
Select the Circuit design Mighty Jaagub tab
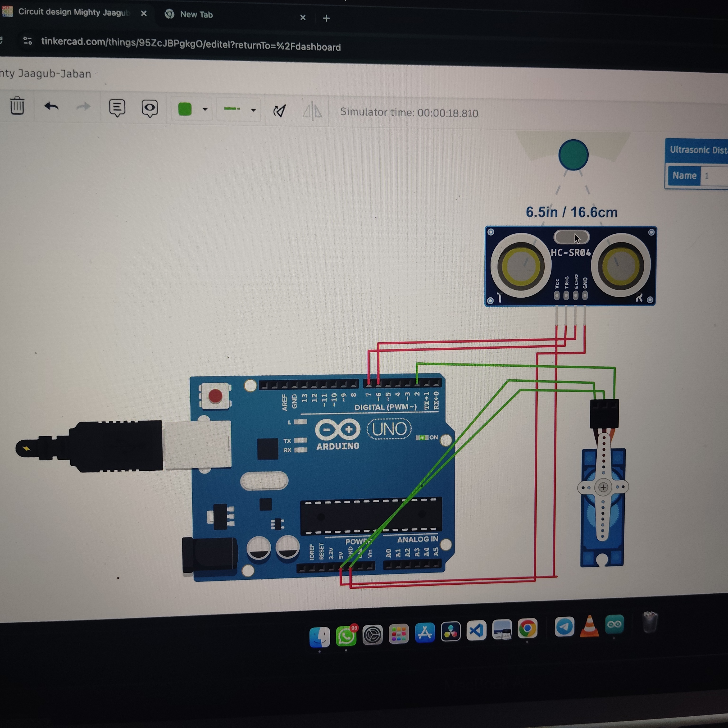(73, 12)
